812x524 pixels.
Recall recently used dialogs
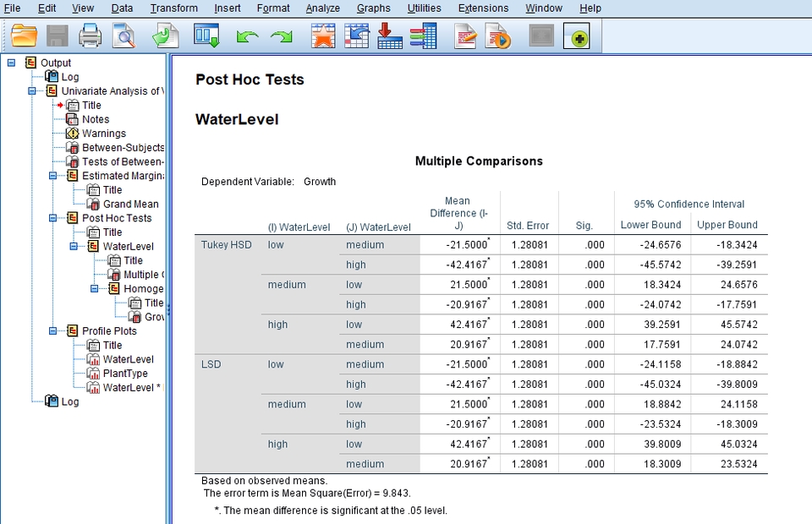164,35
